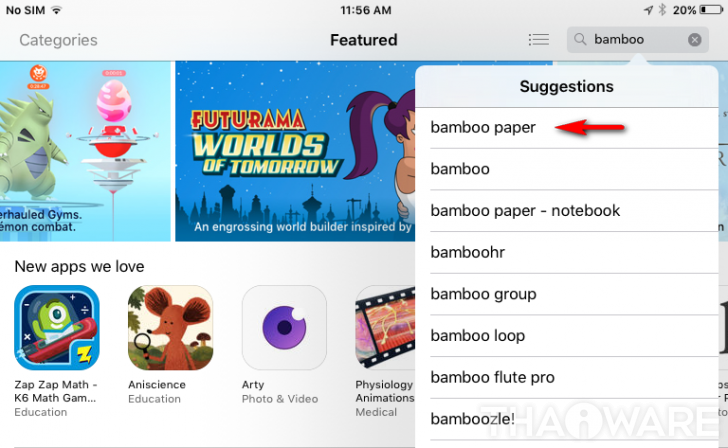
Task: Tap the "Zap Zap Math - K6 Math Gam..." title
Action: [56, 391]
